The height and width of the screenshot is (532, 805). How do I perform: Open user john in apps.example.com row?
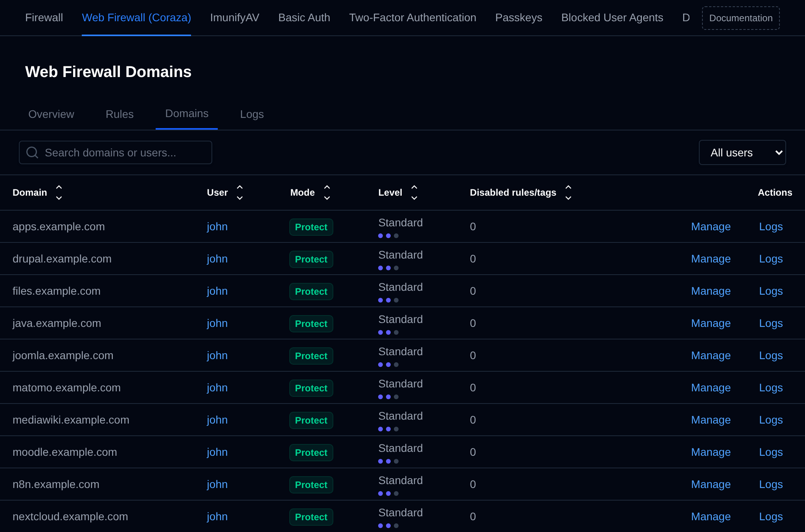tap(217, 227)
